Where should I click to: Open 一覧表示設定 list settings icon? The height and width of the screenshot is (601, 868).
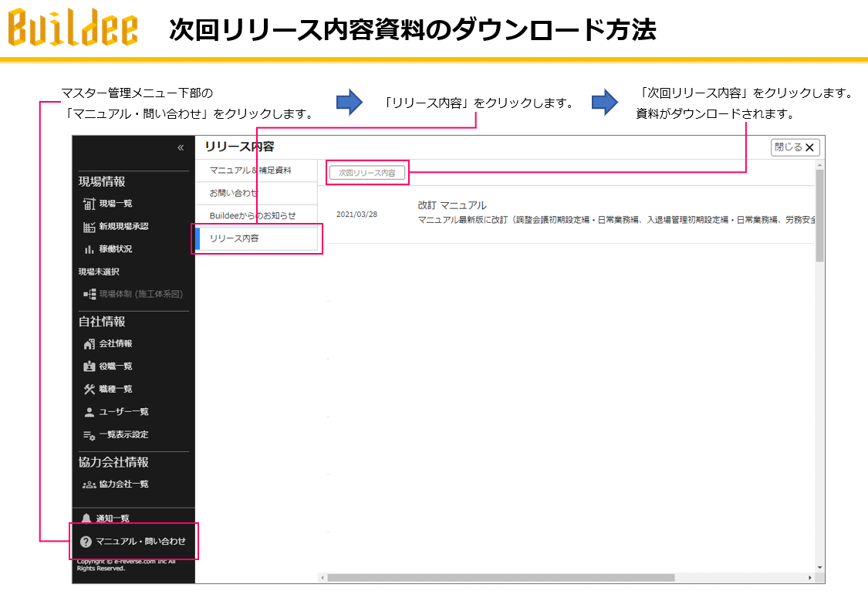(x=89, y=435)
